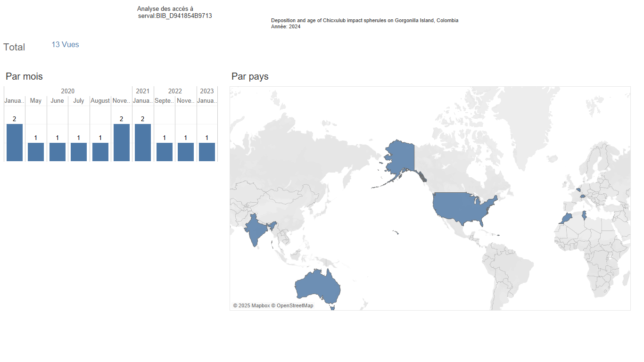
Task: Select the January 2021 bar
Action: pos(143,142)
